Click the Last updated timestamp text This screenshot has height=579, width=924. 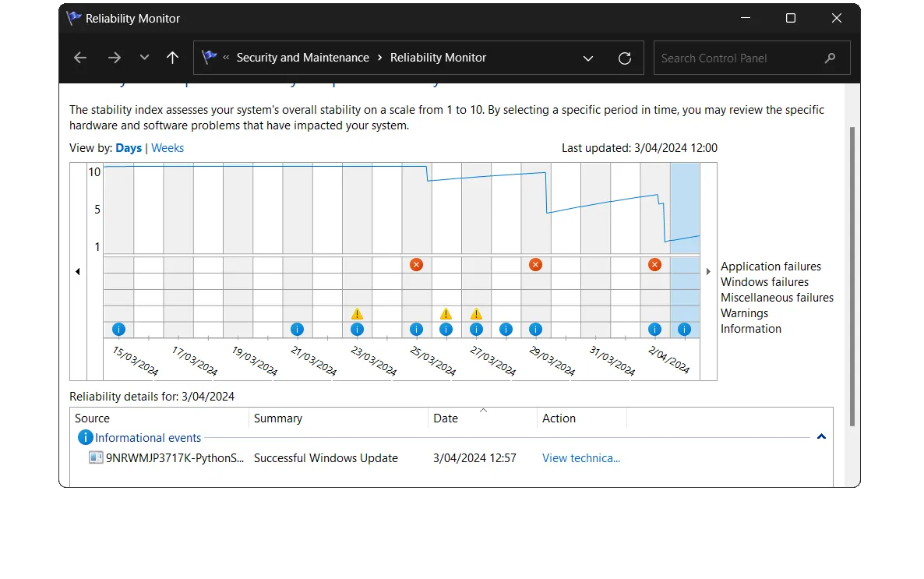click(x=640, y=148)
